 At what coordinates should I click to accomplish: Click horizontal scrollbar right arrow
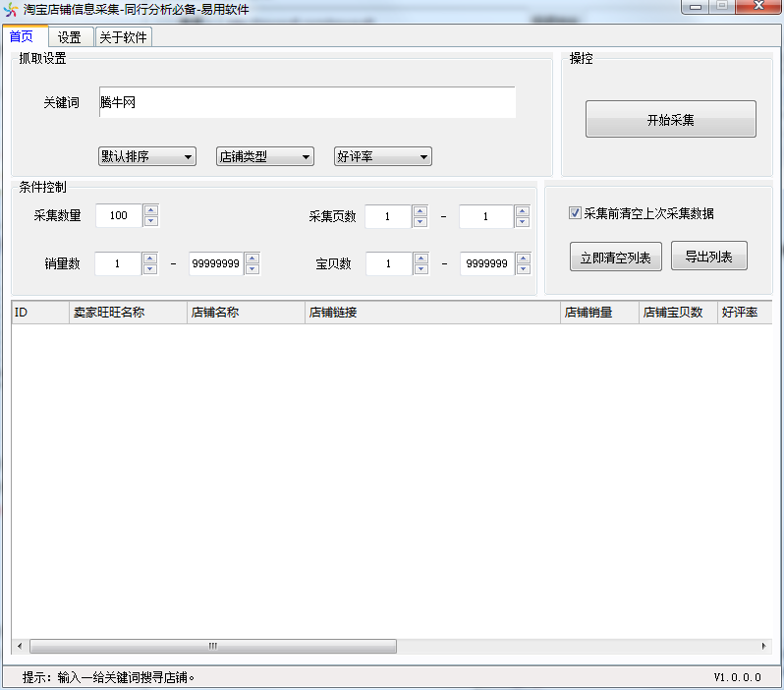click(764, 646)
